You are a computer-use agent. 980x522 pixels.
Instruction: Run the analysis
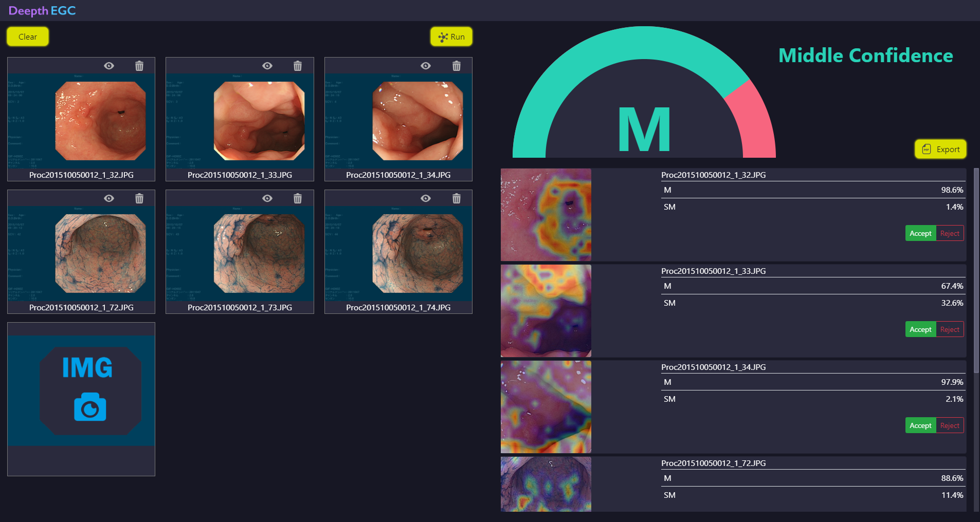(x=451, y=37)
